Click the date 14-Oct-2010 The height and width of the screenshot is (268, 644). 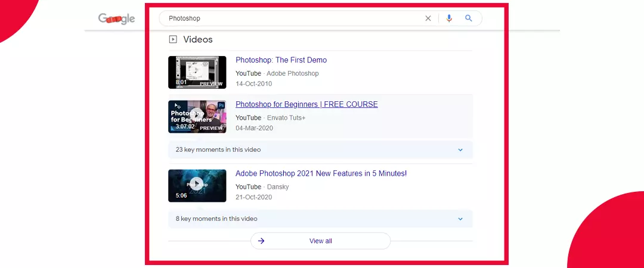tap(253, 84)
